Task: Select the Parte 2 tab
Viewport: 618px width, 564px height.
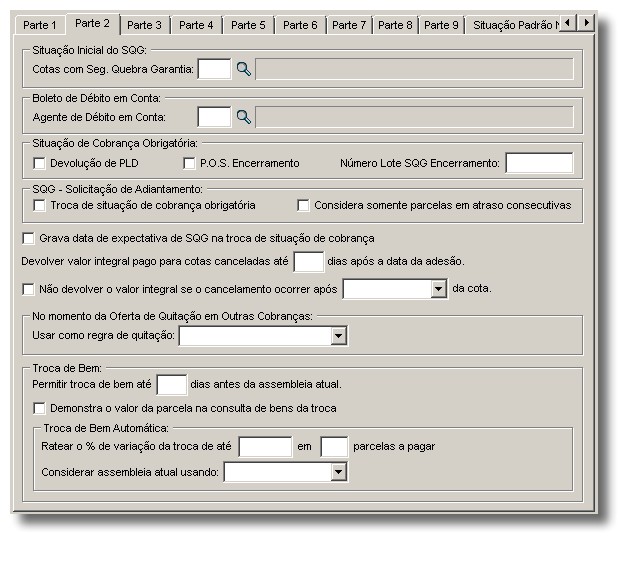Action: pyautogui.click(x=93, y=24)
